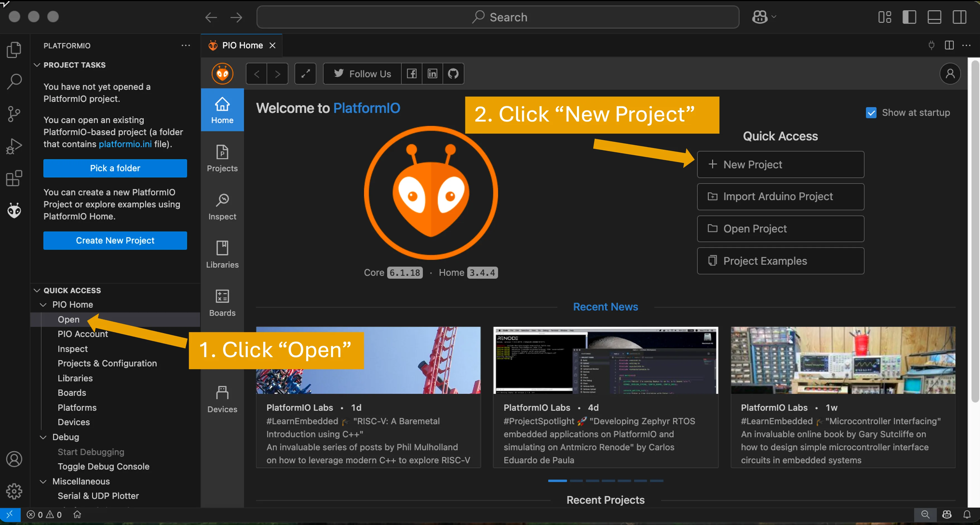Viewport: 980px width, 525px height.
Task: Show errors and warnings in status bar
Action: 44,515
